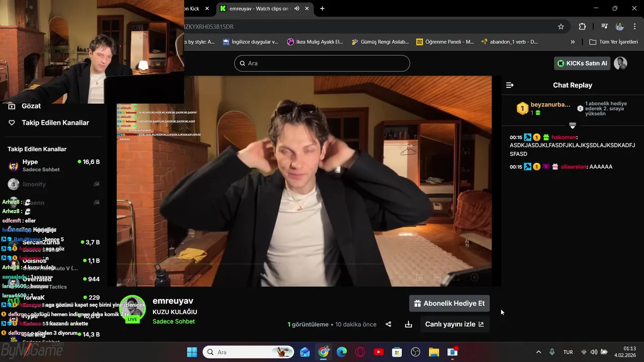Open the Windows Start menu
The width and height of the screenshot is (644, 362).
coord(192,352)
